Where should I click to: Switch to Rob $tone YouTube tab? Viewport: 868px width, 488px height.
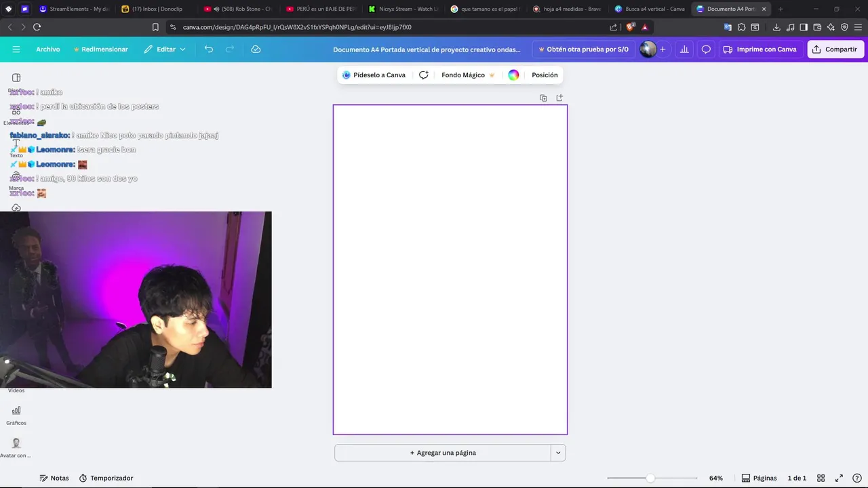pos(239,9)
